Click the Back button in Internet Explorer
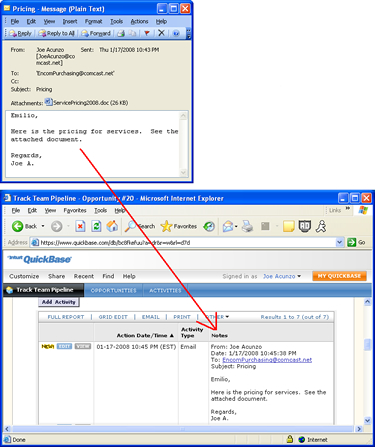375x447 pixels. click(x=24, y=226)
